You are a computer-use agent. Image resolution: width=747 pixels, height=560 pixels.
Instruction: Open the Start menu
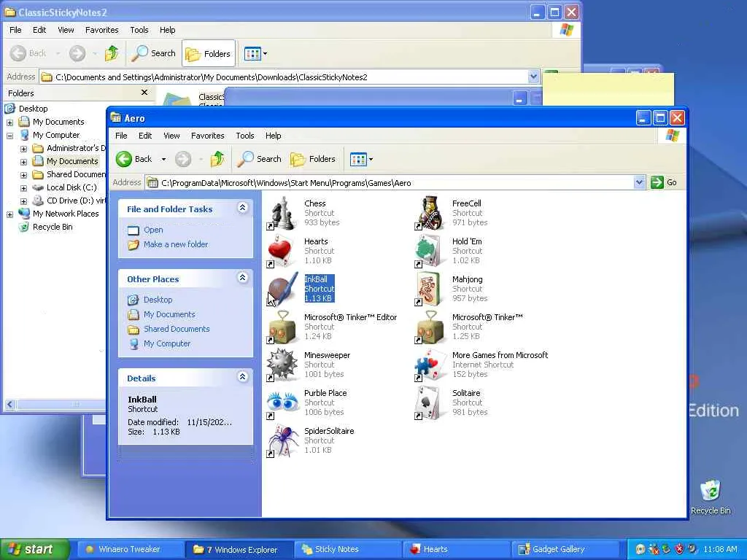click(34, 549)
